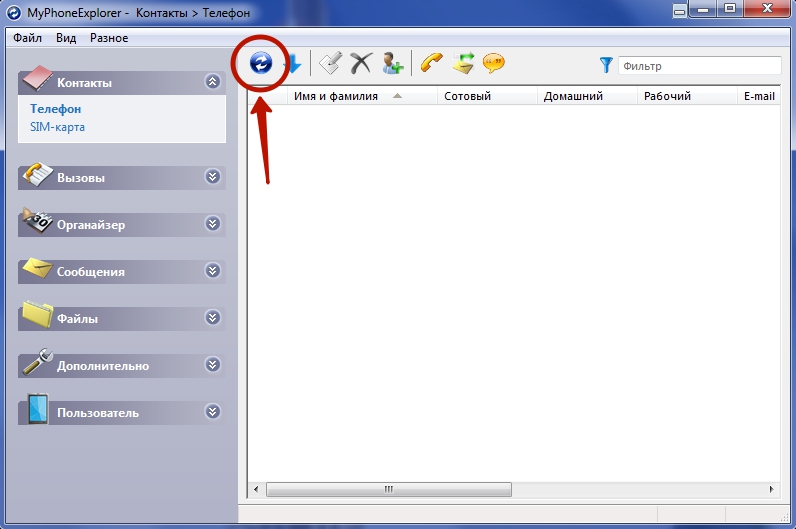Expand the Вызовы section chevron

(213, 177)
